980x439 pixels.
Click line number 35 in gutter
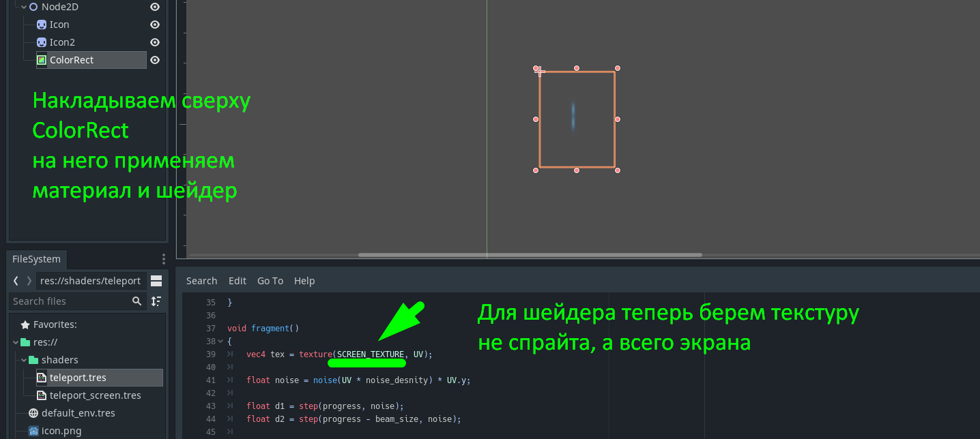click(210, 303)
